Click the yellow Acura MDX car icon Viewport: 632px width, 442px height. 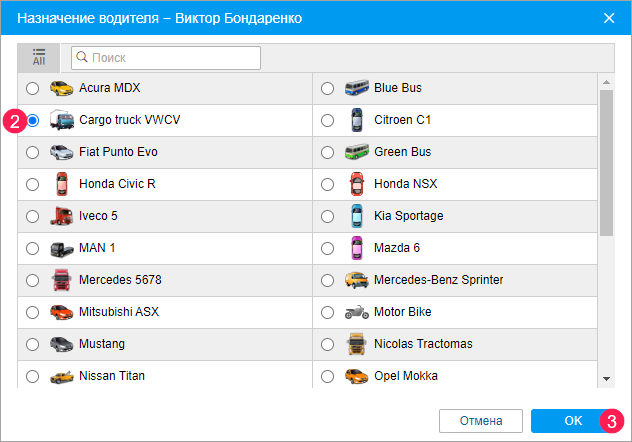(62, 88)
